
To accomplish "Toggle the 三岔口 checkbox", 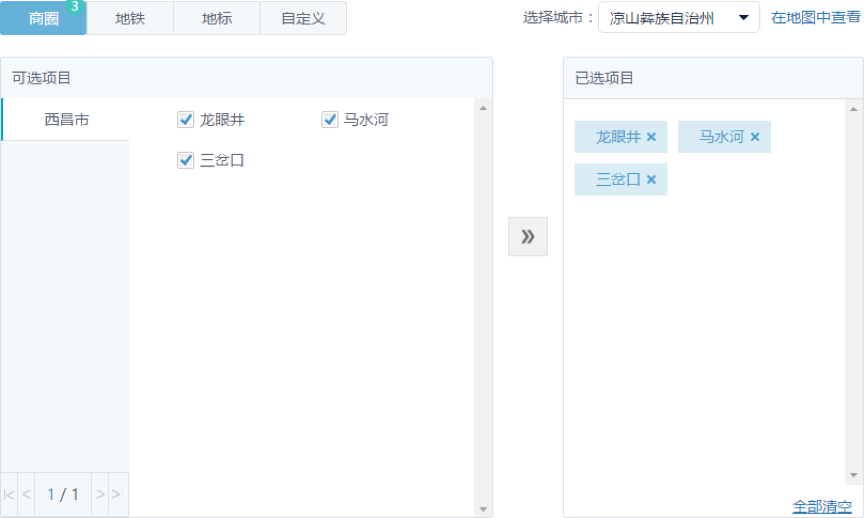I will click(x=185, y=160).
